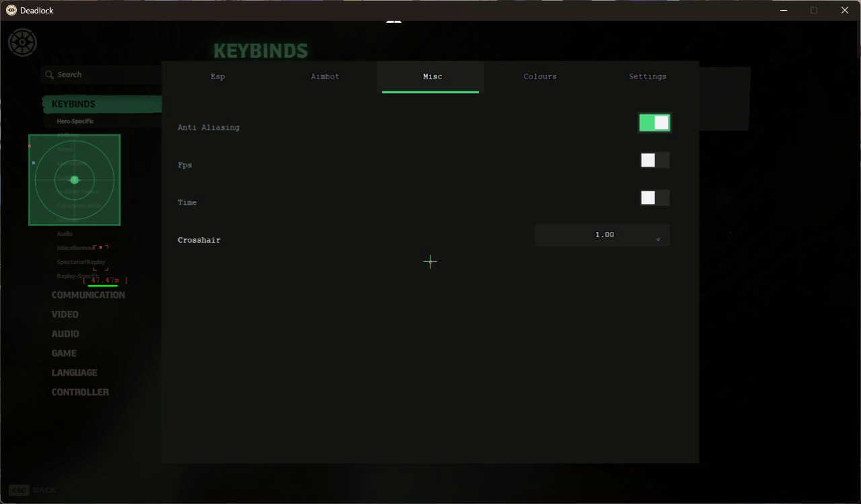The height and width of the screenshot is (504, 861).
Task: Open the VIDEO settings category
Action: [x=65, y=314]
